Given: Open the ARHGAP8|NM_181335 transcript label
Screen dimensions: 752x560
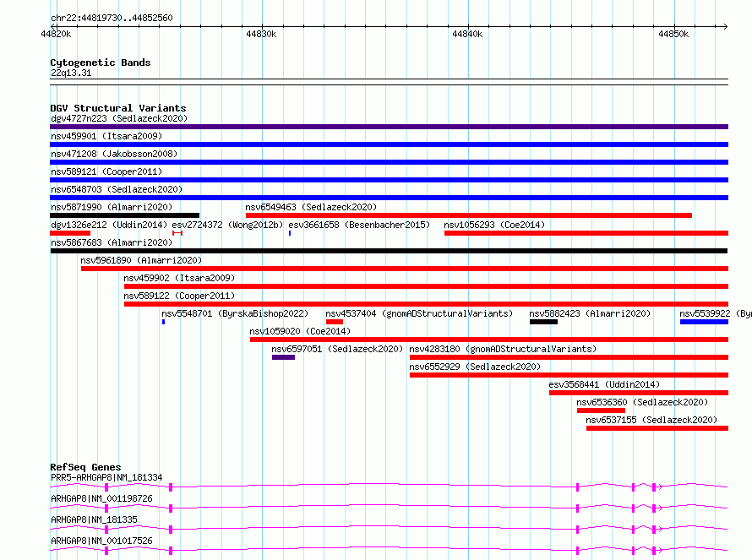Looking at the screenshot, I should 94,519.
